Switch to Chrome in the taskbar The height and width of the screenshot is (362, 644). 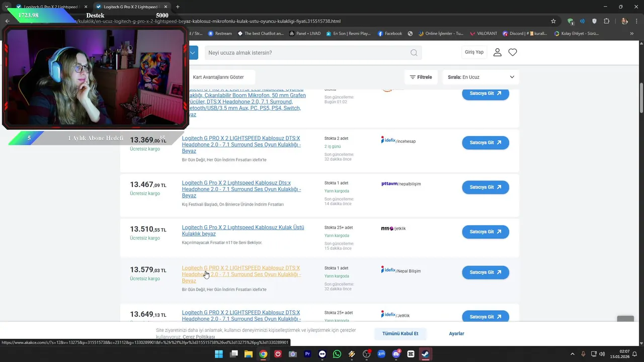(x=263, y=354)
